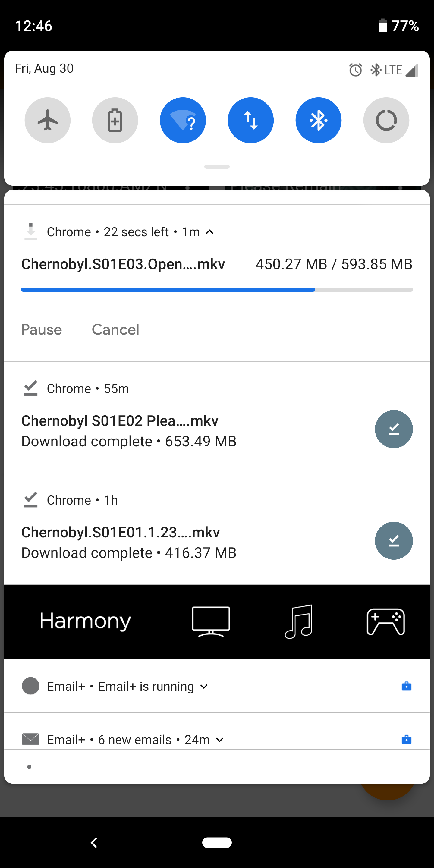This screenshot has width=434, height=868.
Task: Tap the quick settings expand handle
Action: coord(217,167)
